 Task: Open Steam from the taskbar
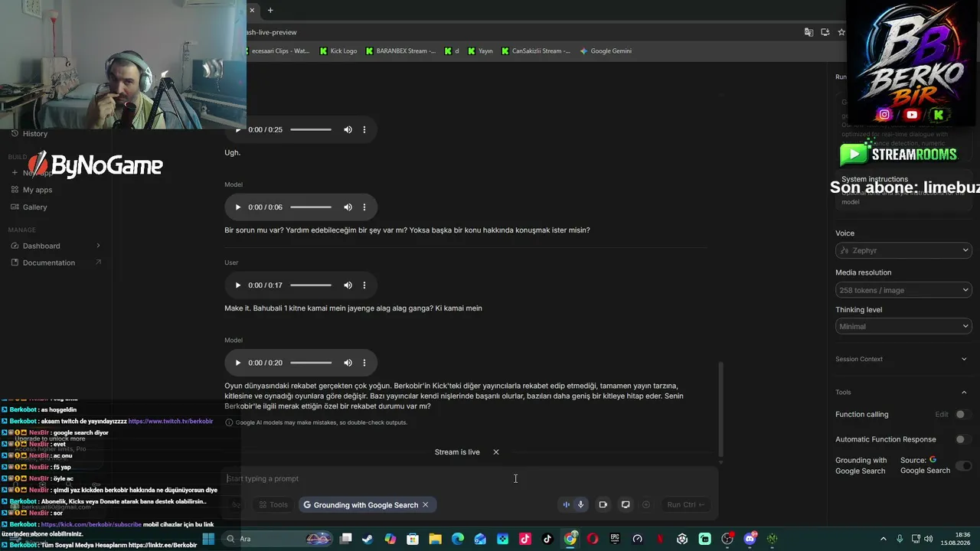(368, 539)
